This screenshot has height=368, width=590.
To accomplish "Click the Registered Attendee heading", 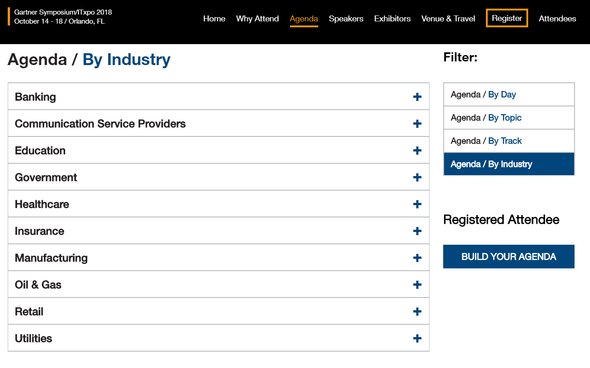I will pos(501,219).
